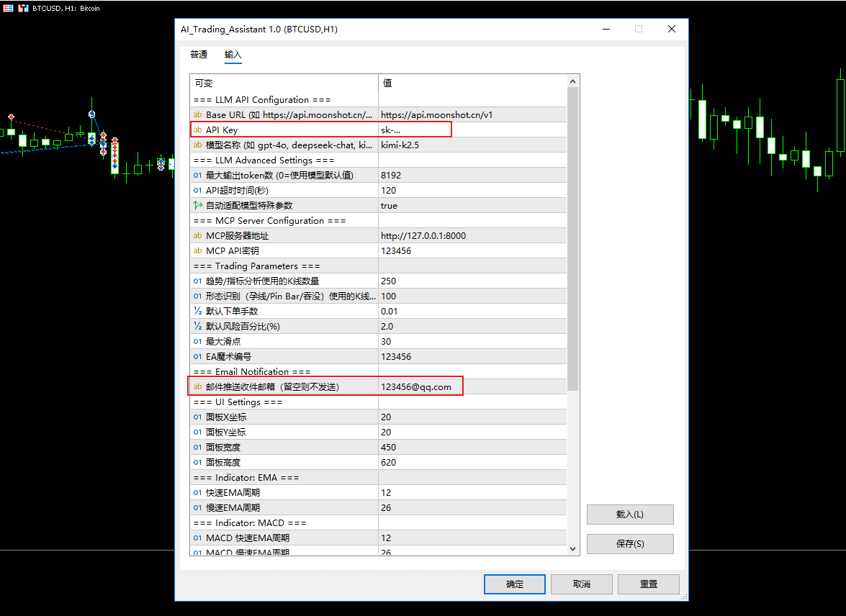Select the 输入 tab
Viewport: 846px width, 616px height.
(233, 55)
